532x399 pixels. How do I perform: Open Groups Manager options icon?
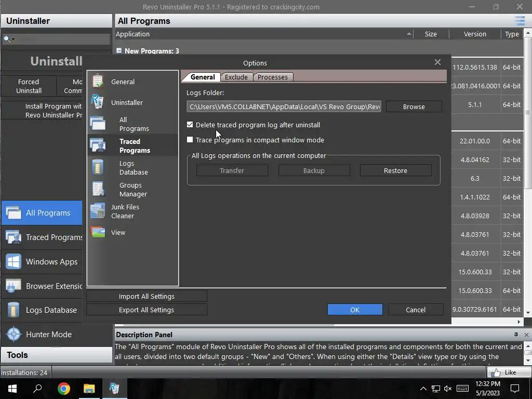pos(98,189)
